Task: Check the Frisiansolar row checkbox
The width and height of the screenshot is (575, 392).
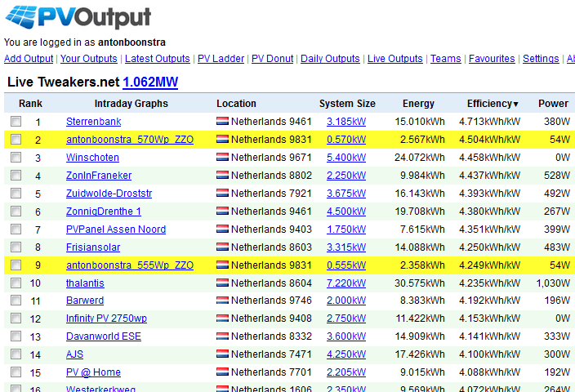Action: click(x=16, y=247)
